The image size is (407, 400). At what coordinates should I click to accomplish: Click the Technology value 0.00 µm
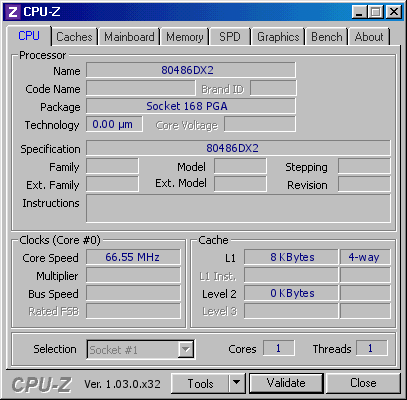pyautogui.click(x=114, y=124)
